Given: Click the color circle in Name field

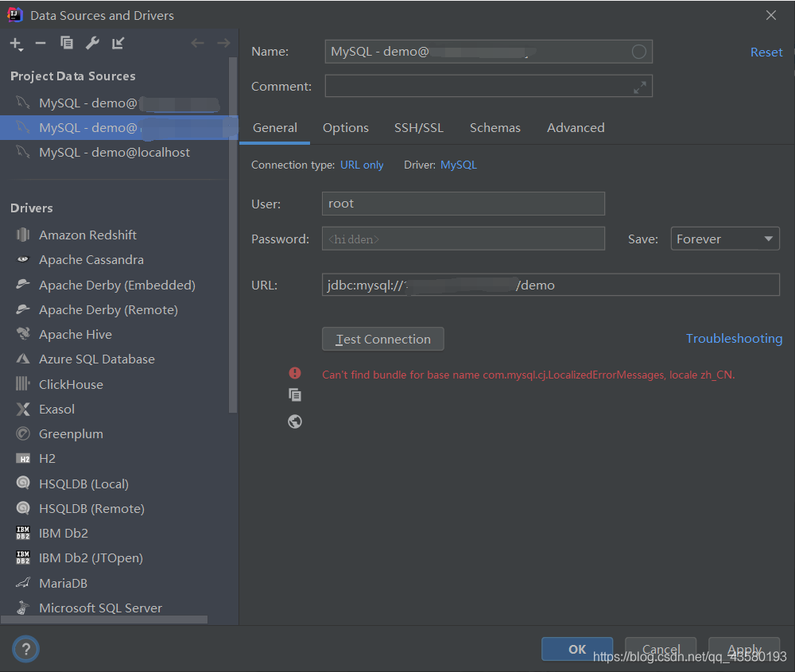Looking at the screenshot, I should [x=639, y=51].
